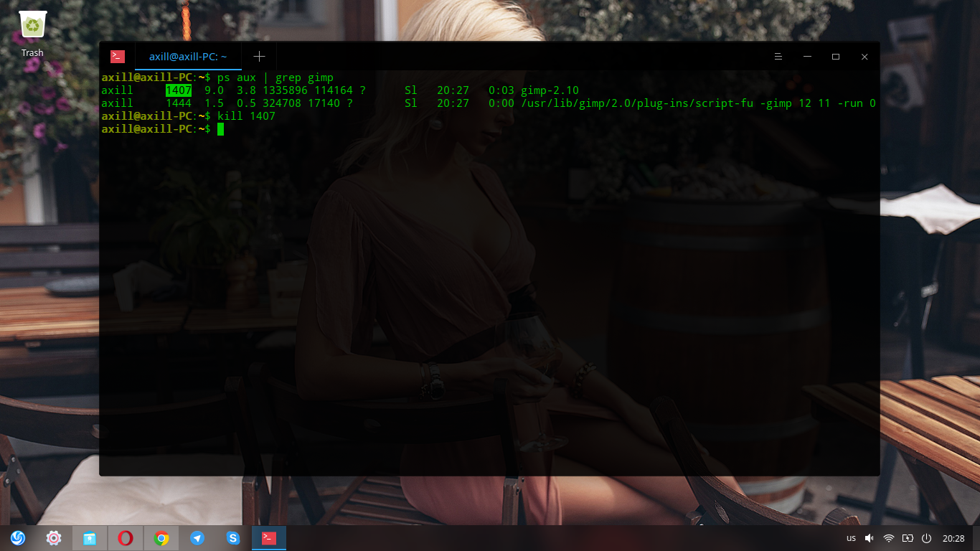Switch keyboard layout via us indicator
This screenshot has width=980, height=551.
point(851,538)
